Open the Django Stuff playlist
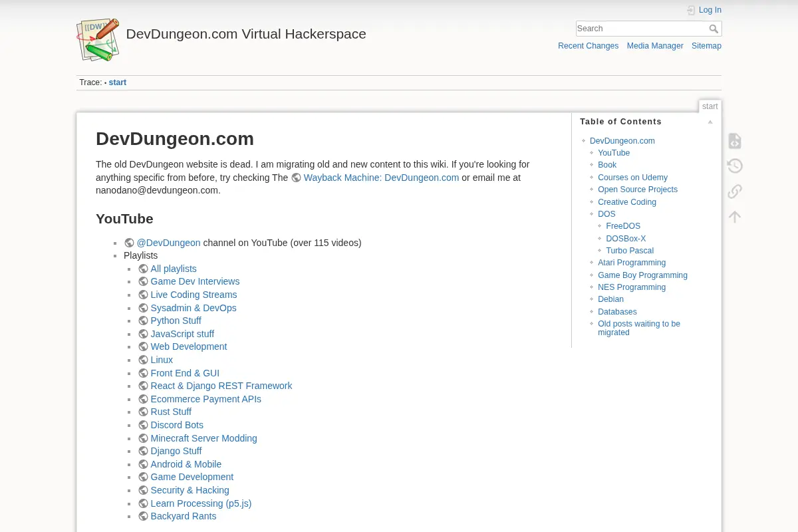Viewport: 798px width, 532px height. 176,451
